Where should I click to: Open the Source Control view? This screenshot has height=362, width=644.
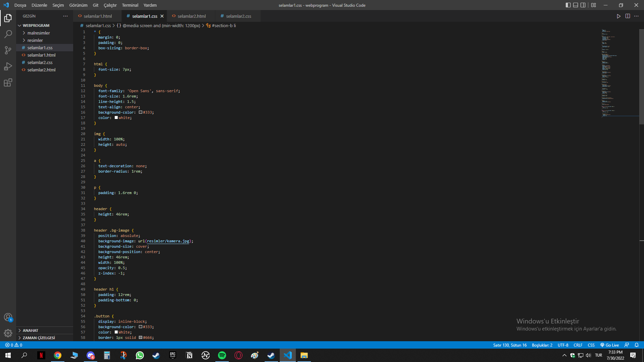click(x=8, y=50)
